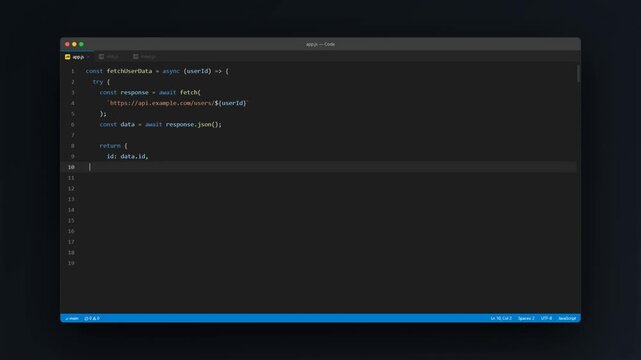Click the green maximize window button
Screen dimensions: 641x360
(81, 44)
